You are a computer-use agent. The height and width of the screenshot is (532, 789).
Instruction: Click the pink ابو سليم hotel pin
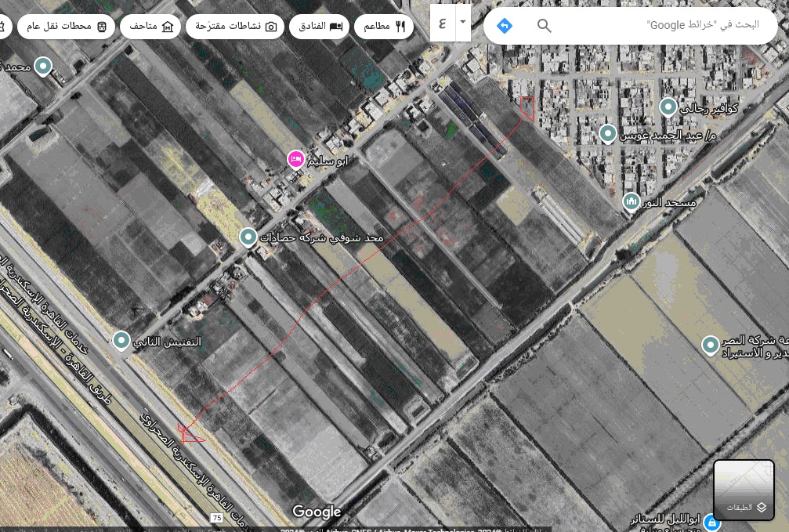point(296,160)
